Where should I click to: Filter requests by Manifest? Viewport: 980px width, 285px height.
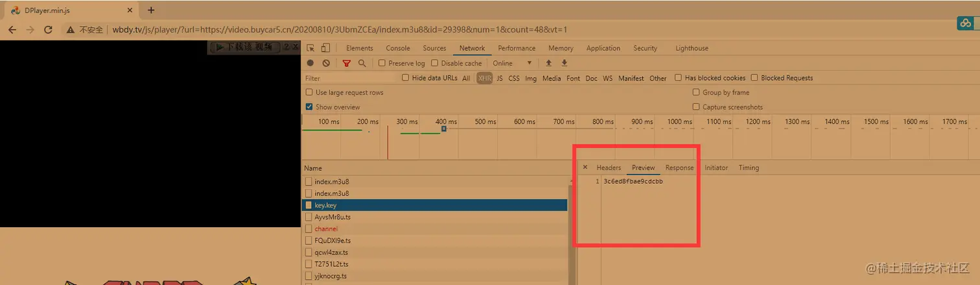tap(631, 79)
